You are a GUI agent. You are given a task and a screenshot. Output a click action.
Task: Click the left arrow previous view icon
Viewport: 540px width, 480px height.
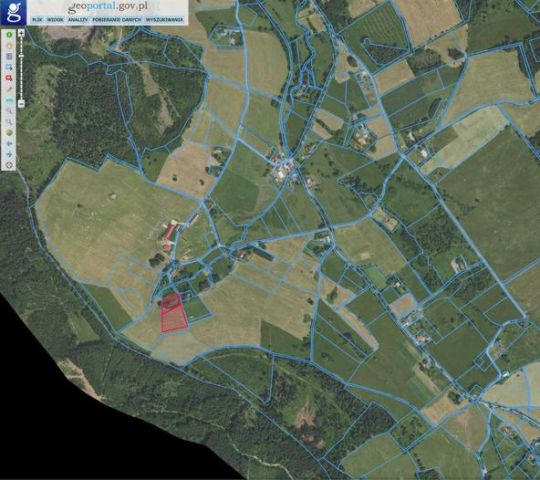click(x=9, y=144)
